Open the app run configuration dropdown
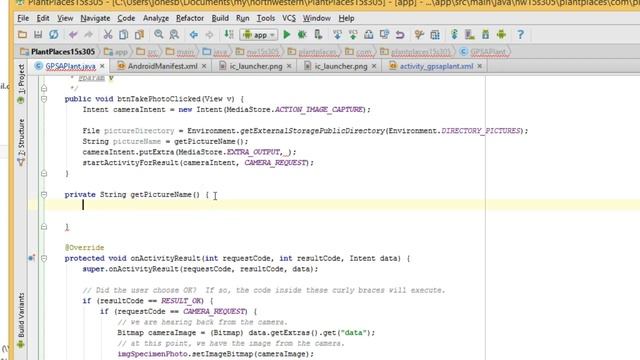Image resolution: width=640 pixels, height=360 pixels. tap(259, 35)
